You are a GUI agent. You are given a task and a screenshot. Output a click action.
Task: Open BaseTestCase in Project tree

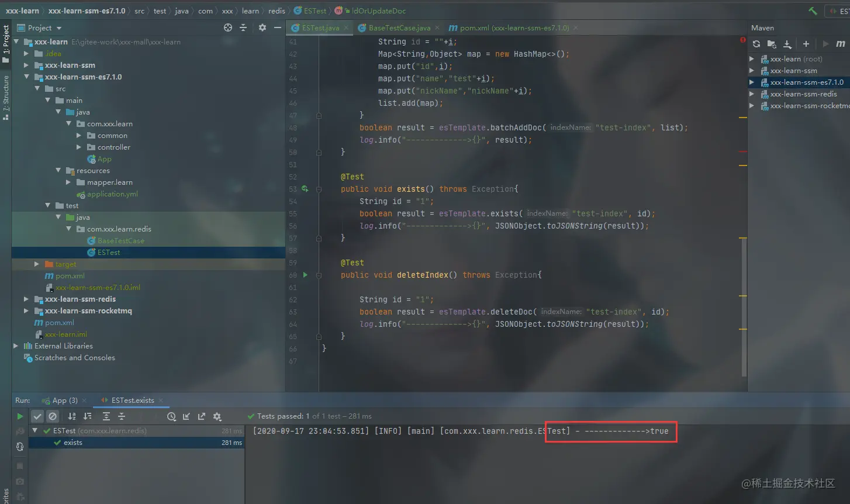(120, 240)
